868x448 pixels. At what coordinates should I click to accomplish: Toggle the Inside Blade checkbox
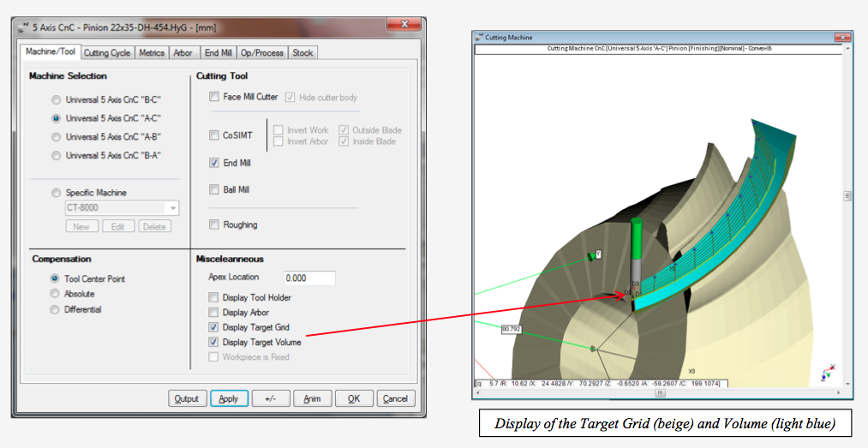344,141
